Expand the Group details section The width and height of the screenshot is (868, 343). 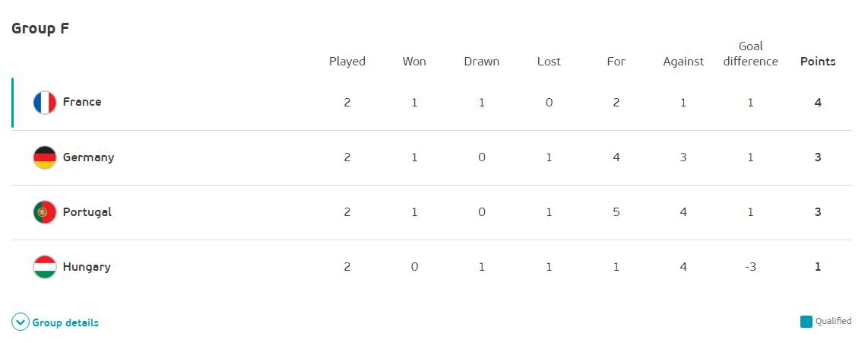[x=65, y=322]
